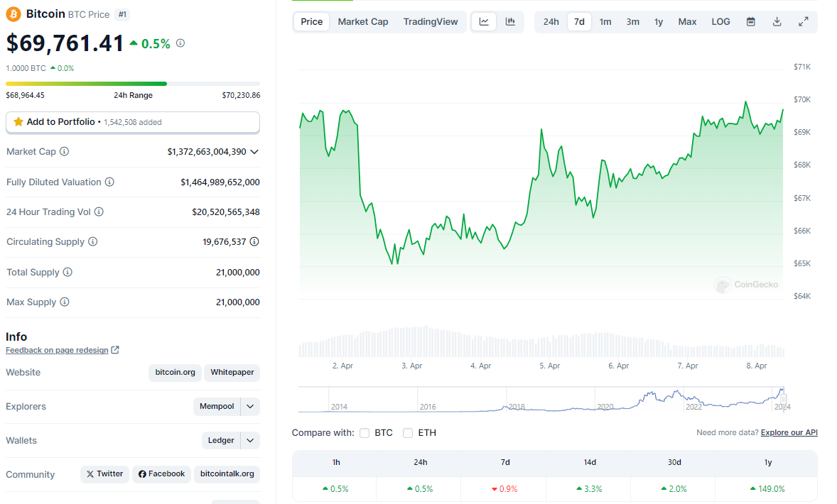Click the Feedback on page redesign link
The image size is (837, 504).
click(x=57, y=351)
